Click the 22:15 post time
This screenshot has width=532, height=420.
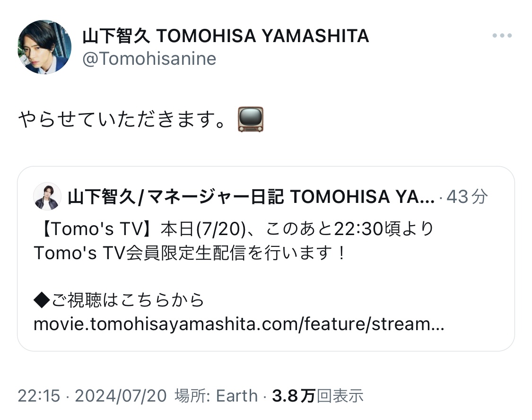point(39,395)
